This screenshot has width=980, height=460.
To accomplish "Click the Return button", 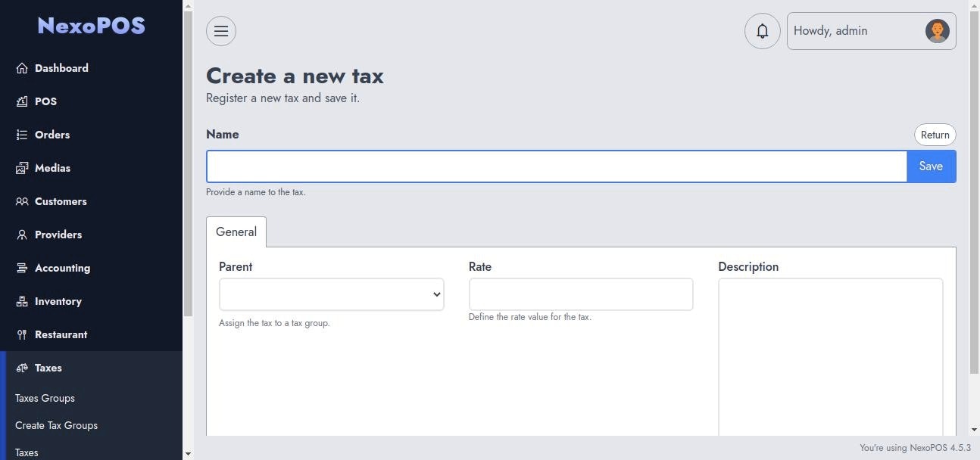I will tap(935, 135).
